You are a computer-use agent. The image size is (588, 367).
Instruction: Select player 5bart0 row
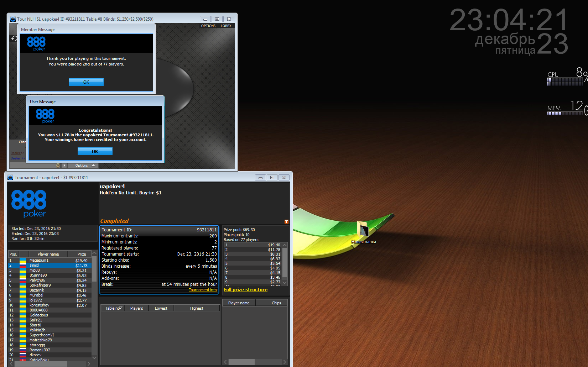click(50, 325)
